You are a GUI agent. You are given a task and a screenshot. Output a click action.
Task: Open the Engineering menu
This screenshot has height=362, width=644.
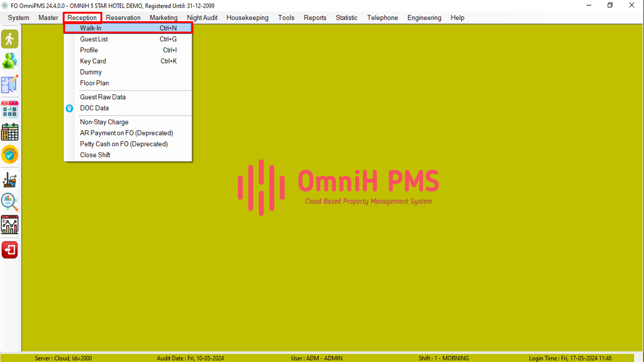click(x=424, y=18)
